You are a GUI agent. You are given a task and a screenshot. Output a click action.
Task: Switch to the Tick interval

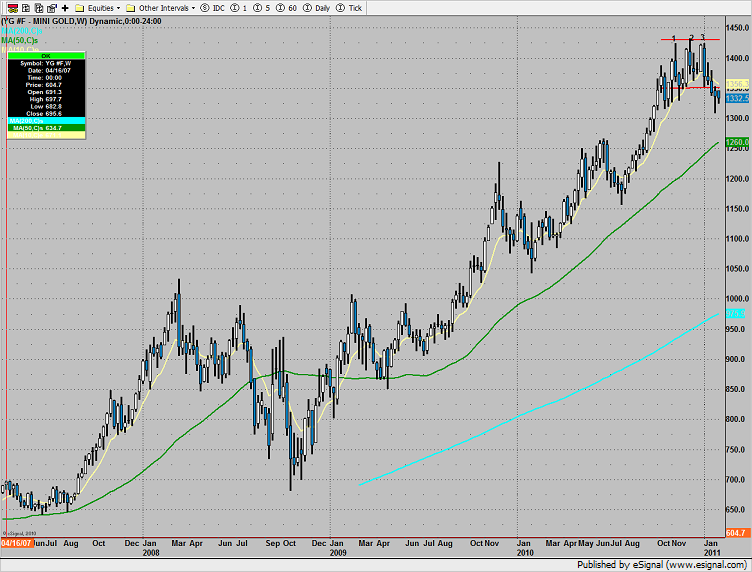click(349, 8)
